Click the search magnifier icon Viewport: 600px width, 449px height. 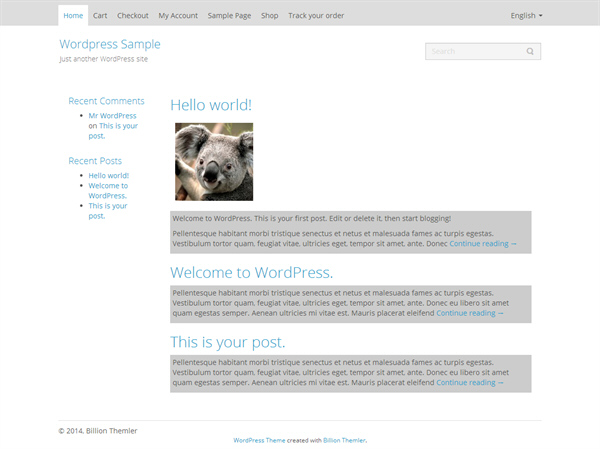(x=530, y=51)
